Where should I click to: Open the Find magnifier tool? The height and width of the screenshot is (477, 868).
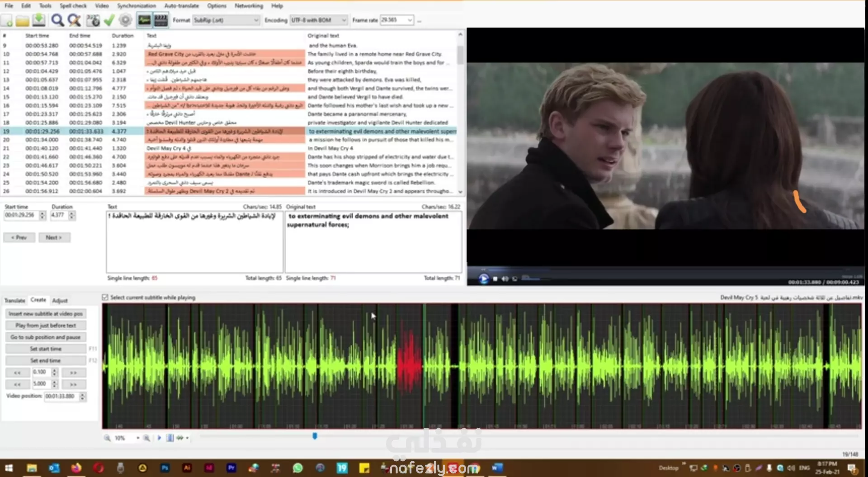pyautogui.click(x=57, y=20)
